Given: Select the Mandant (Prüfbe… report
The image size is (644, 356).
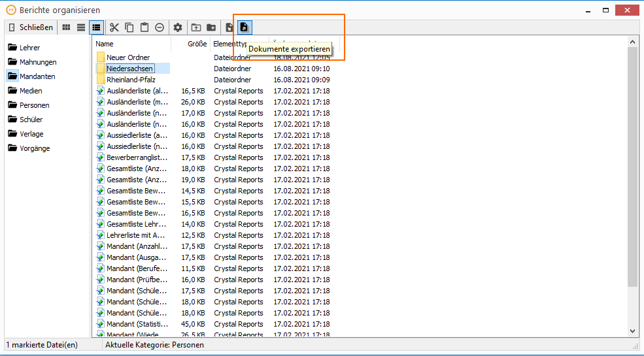Looking at the screenshot, I should click(137, 280).
